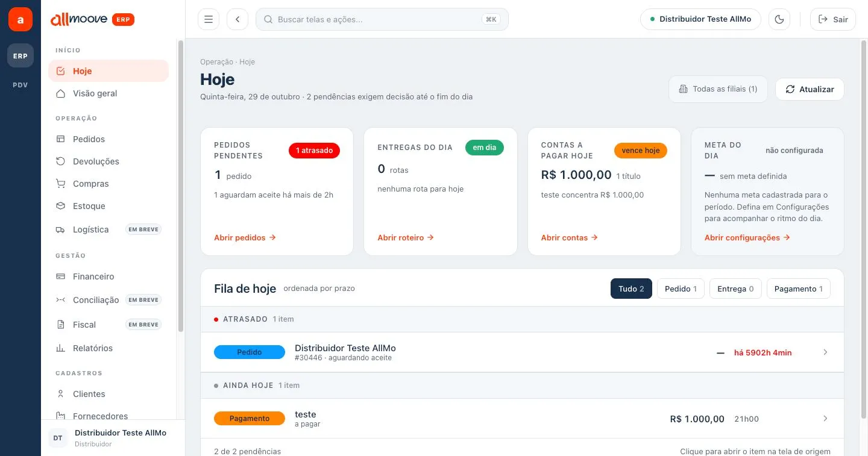Image resolution: width=868 pixels, height=456 pixels.
Task: Open the Distribuidor Teste AllMo account selector
Action: click(700, 19)
